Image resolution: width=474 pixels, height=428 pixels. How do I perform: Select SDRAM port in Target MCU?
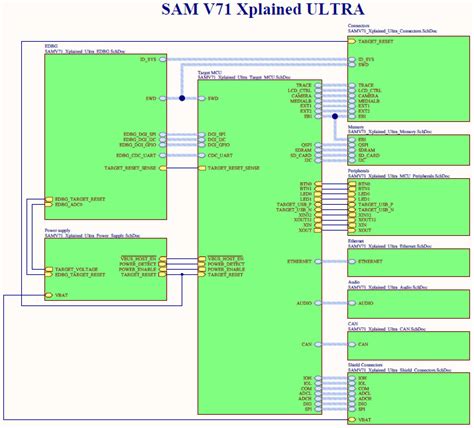click(x=318, y=150)
